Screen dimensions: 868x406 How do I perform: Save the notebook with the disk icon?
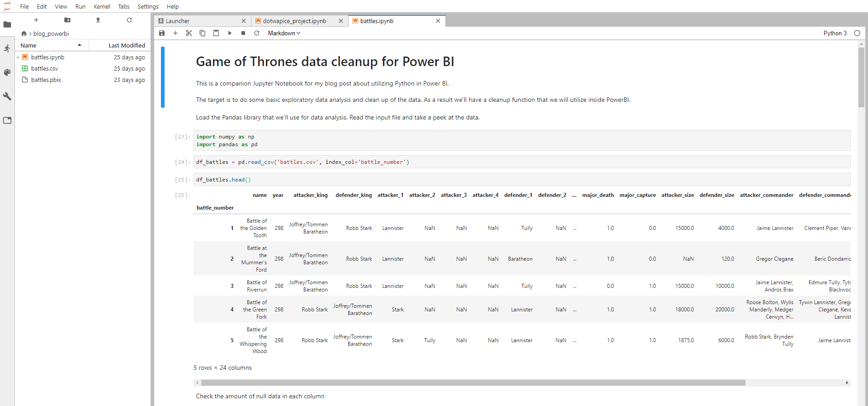pos(162,33)
